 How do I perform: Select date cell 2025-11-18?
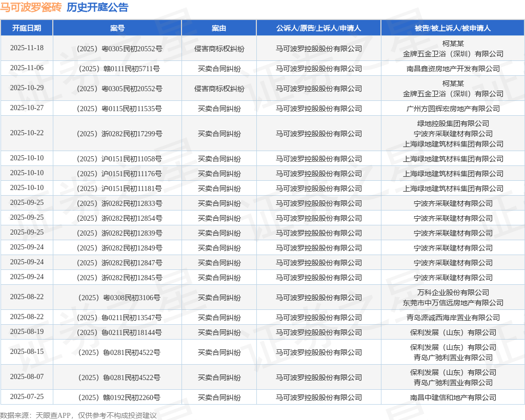pyautogui.click(x=27, y=48)
